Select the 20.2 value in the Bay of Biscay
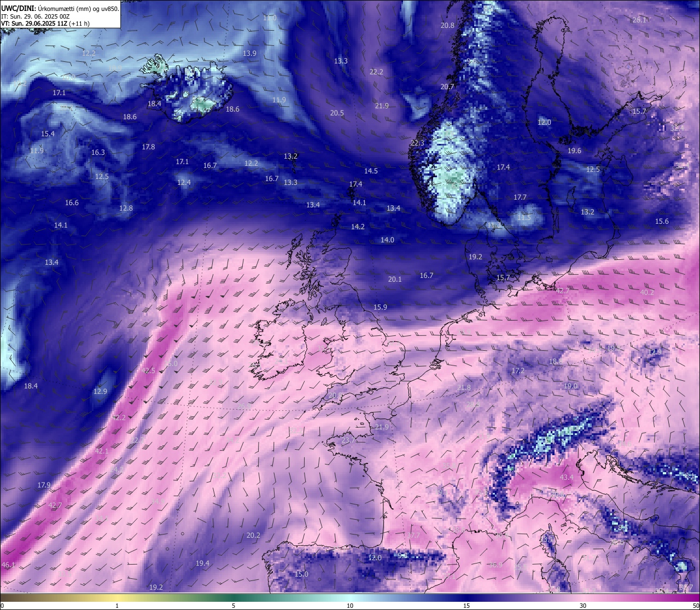The image size is (700, 610). pos(253,535)
